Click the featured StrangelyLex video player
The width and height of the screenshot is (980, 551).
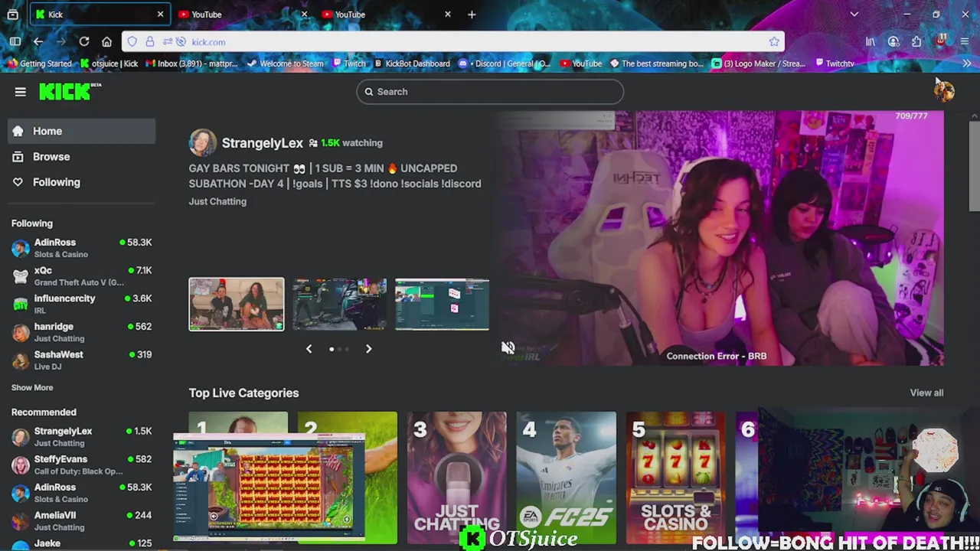coord(720,238)
